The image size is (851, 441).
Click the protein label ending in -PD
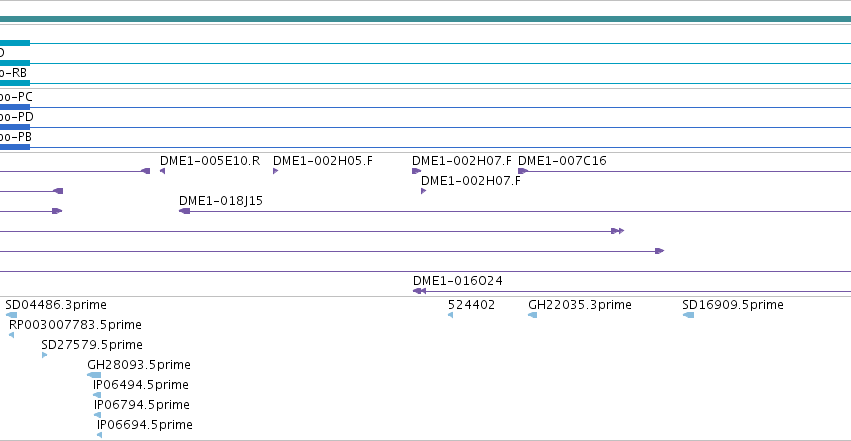click(16, 117)
